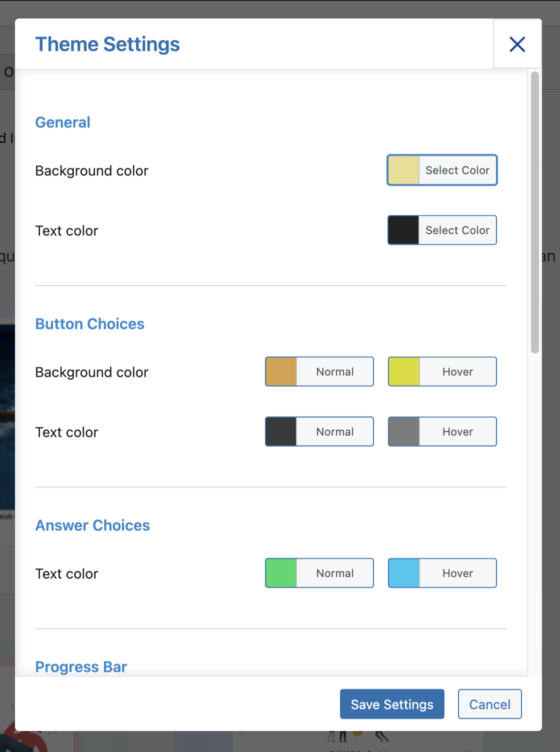Screen dimensions: 560x752
Task: Click the black General text color swatch
Action: click(x=403, y=230)
